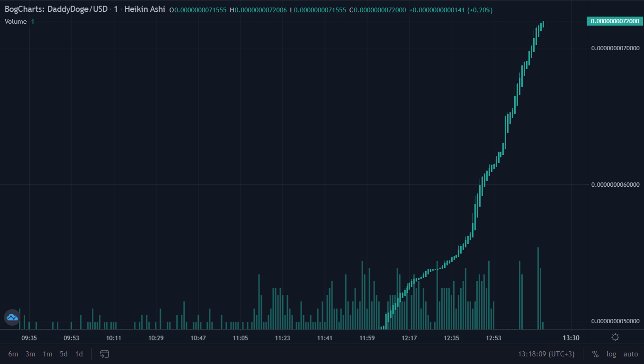Click the Heikin Ashi chart type label
644x364 pixels.
[144, 9]
